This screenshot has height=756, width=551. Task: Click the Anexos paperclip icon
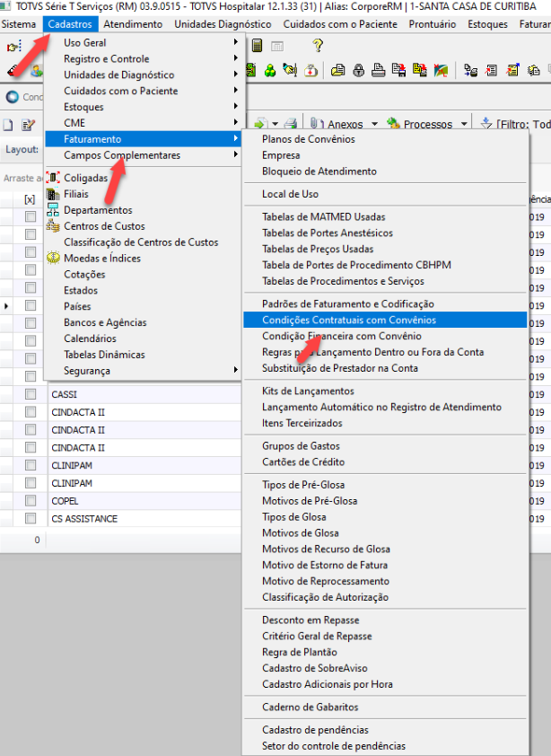pyautogui.click(x=317, y=124)
